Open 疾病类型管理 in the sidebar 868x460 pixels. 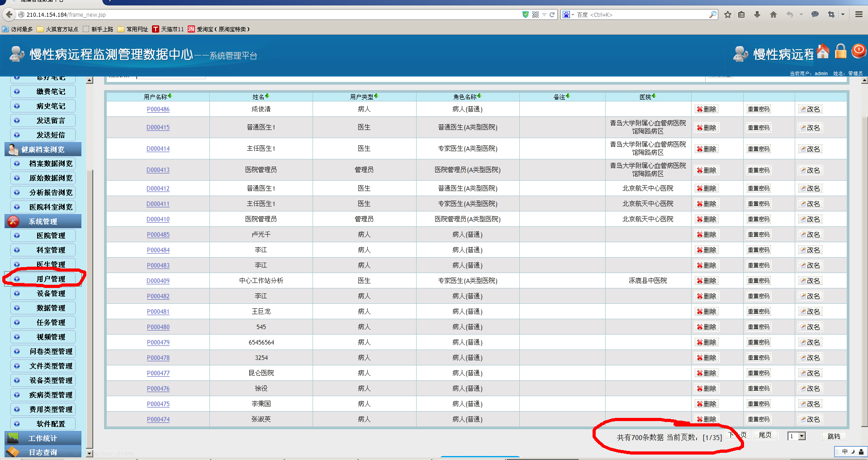click(43, 395)
